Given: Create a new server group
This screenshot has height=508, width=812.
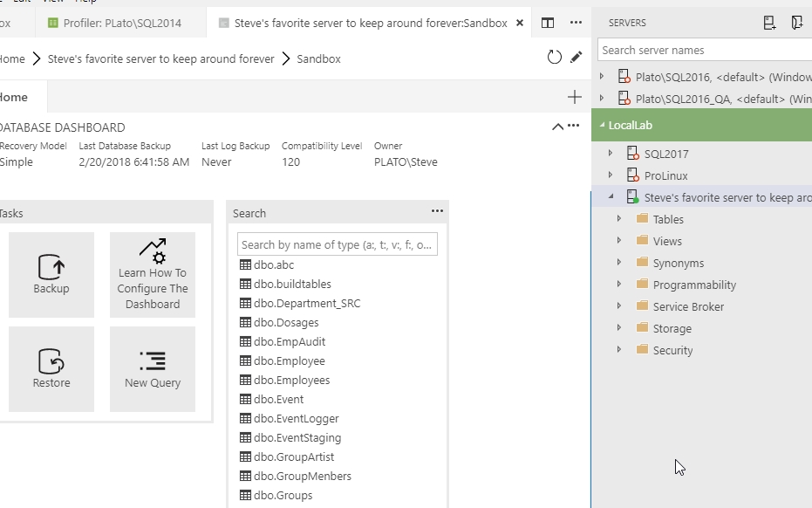Looking at the screenshot, I should tap(797, 23).
